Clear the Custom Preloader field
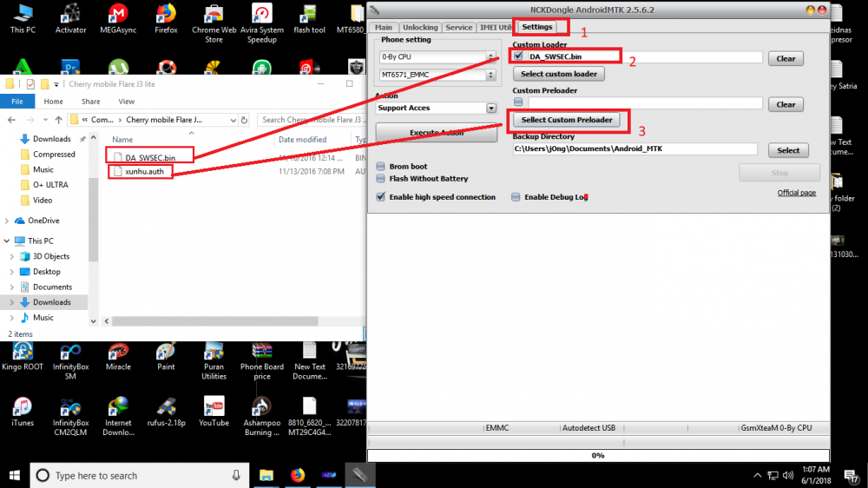The width and height of the screenshot is (868, 488). click(786, 105)
